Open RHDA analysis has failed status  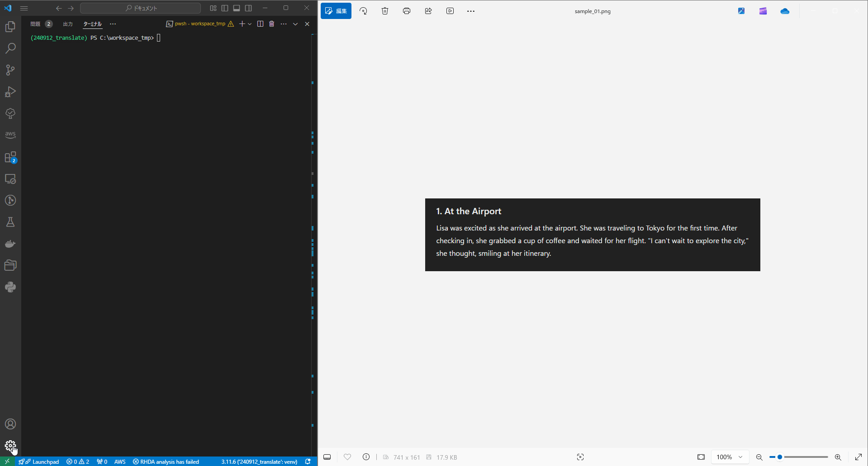(166, 461)
